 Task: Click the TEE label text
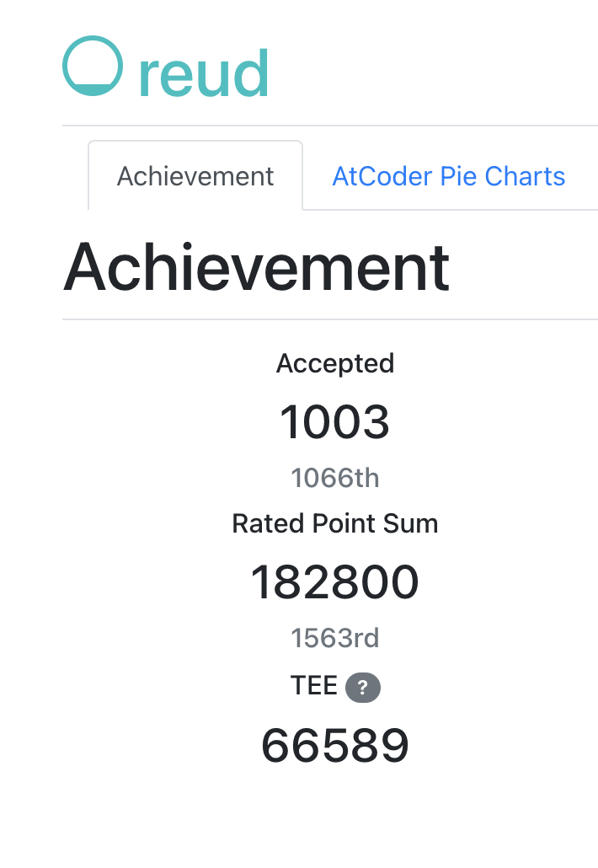coord(314,686)
